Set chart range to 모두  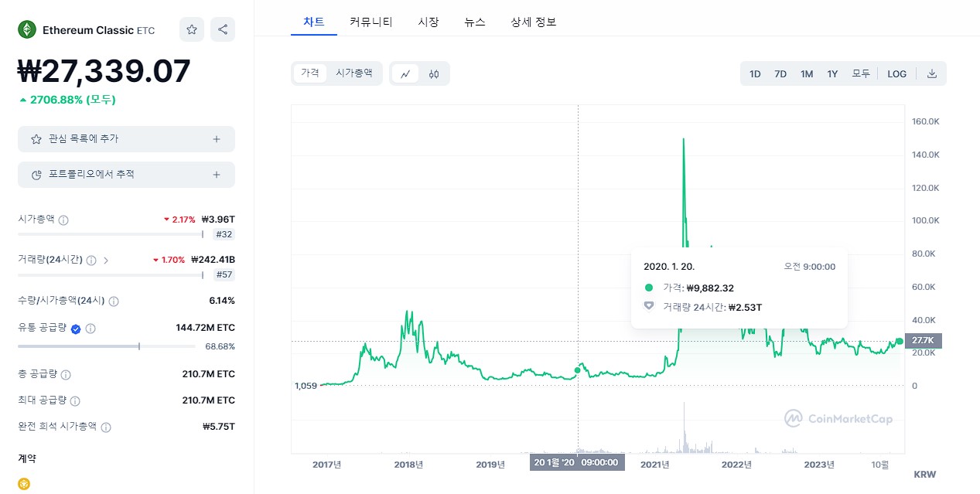pos(861,73)
